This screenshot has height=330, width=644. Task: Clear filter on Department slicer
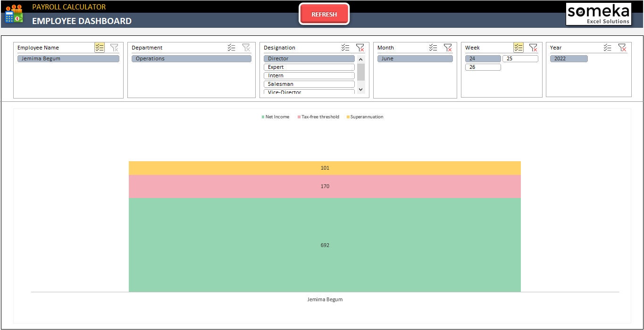click(x=246, y=47)
